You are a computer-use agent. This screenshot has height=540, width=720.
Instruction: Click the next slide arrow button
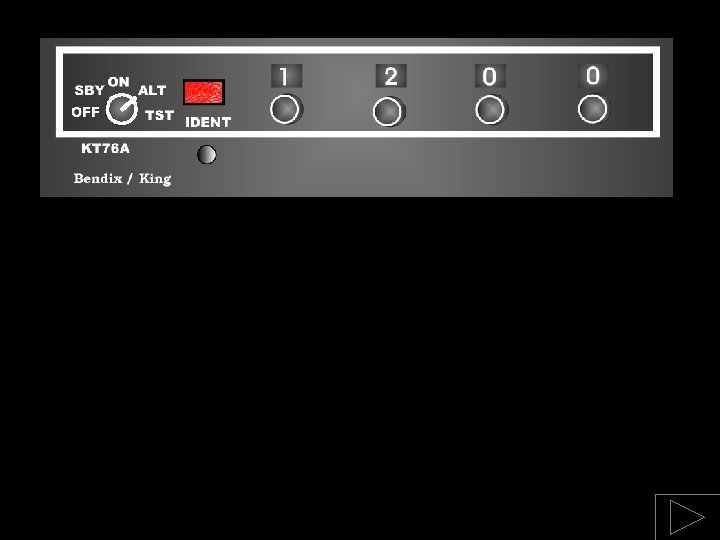[687, 517]
